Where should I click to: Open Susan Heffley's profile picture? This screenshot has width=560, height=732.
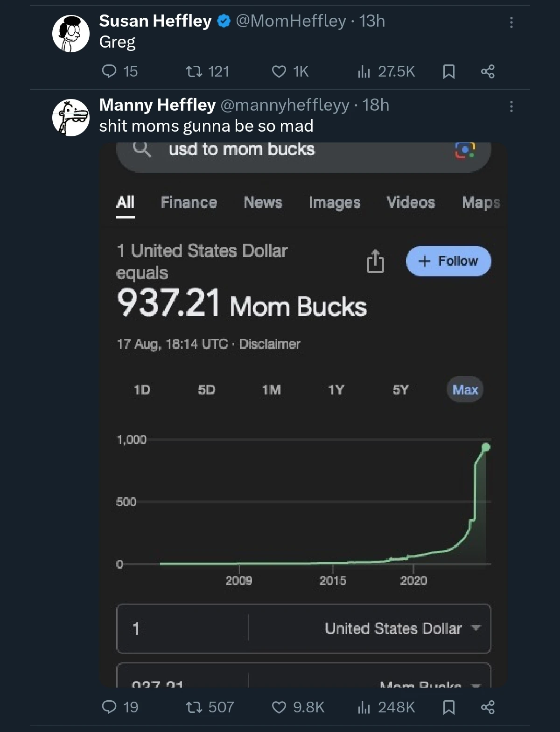pos(70,34)
